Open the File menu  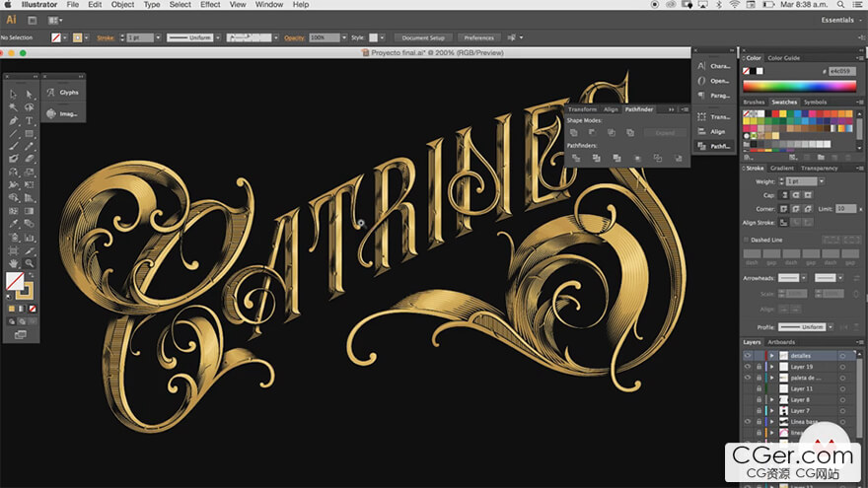pos(73,4)
